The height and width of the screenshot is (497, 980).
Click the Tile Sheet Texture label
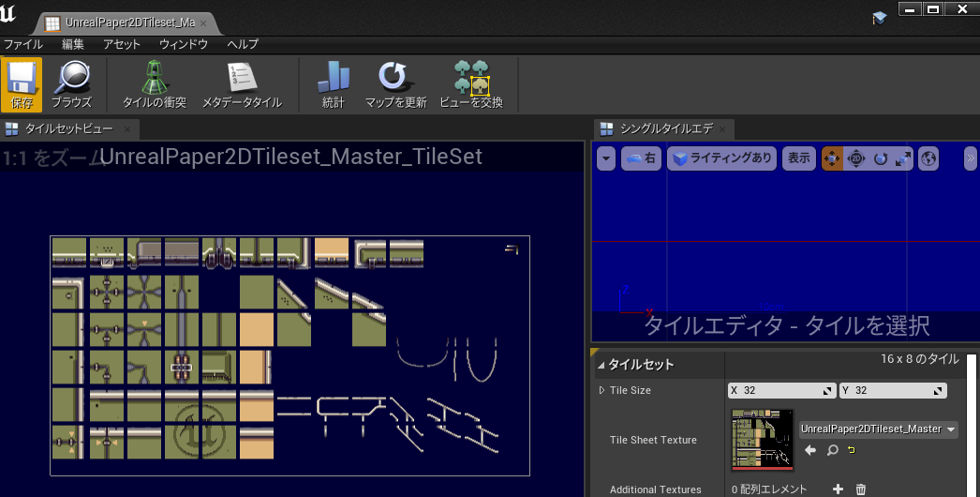coord(653,440)
